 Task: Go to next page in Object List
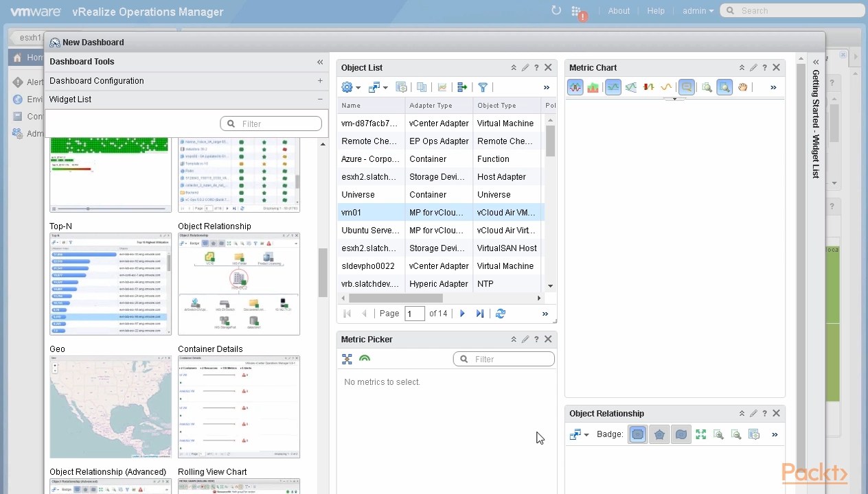coord(462,314)
